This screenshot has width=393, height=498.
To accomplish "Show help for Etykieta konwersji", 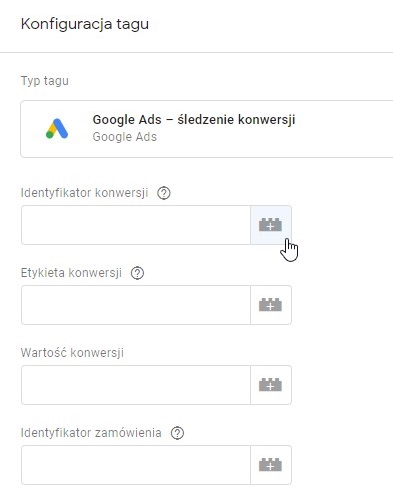I will 137,273.
